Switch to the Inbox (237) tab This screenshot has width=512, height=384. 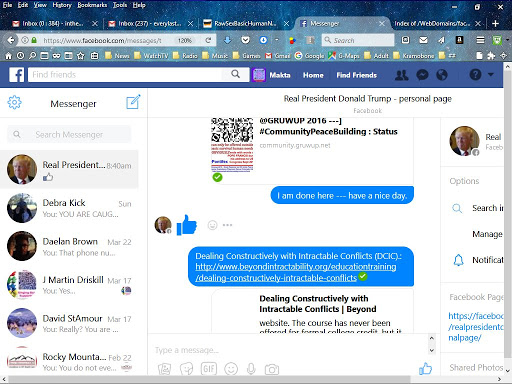pyautogui.click(x=149, y=23)
